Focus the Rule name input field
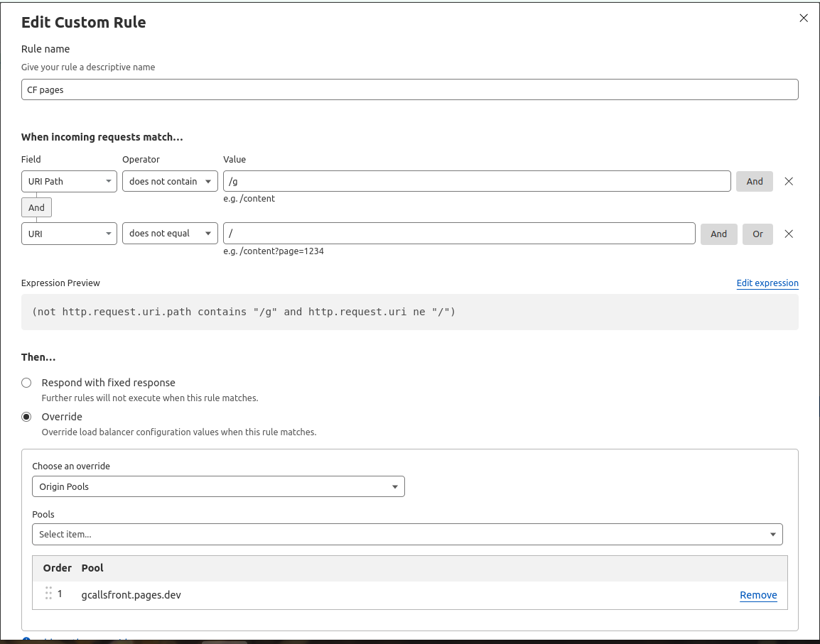The height and width of the screenshot is (644, 820). click(x=409, y=89)
